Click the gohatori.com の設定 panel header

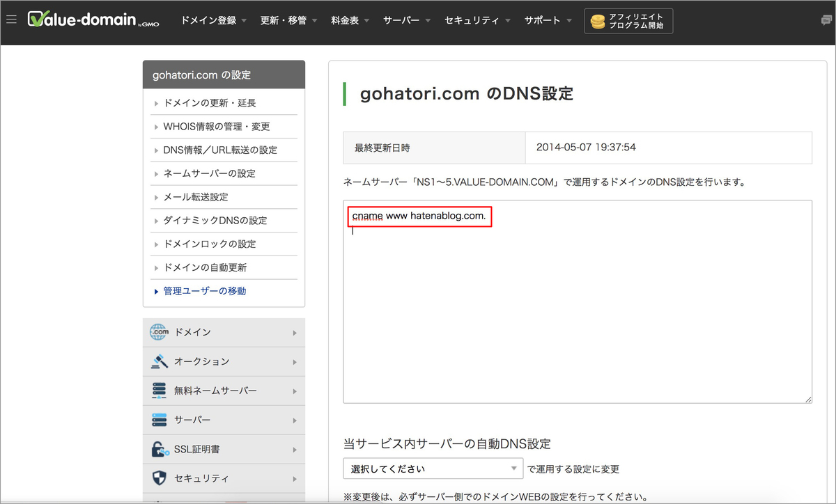[x=224, y=74]
